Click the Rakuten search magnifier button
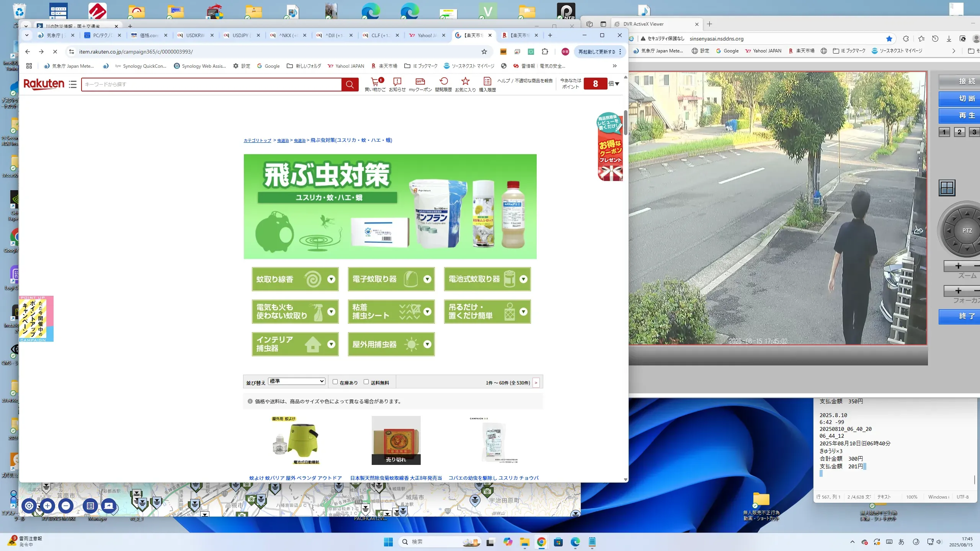This screenshot has width=980, height=551. pos(350,84)
